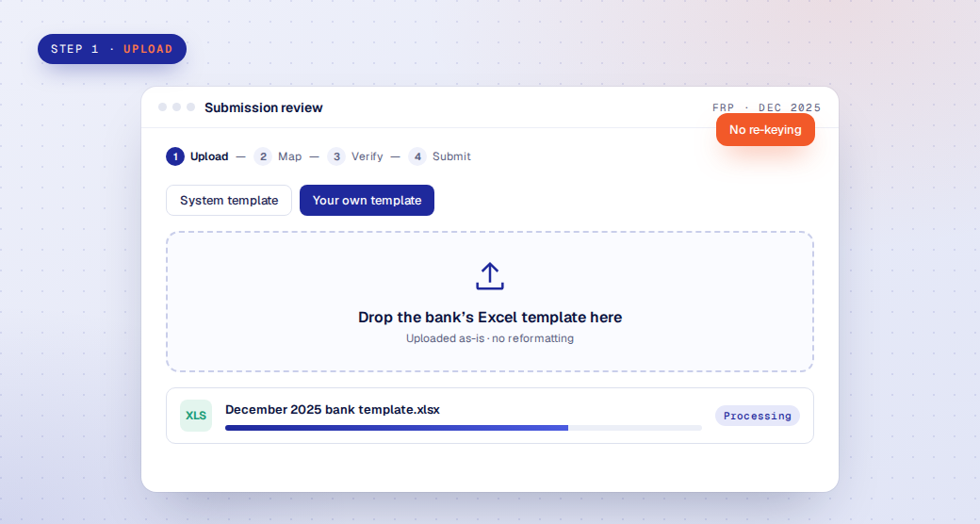Go to step 2 Map
Viewport: 980px width, 524px height.
[x=278, y=156]
